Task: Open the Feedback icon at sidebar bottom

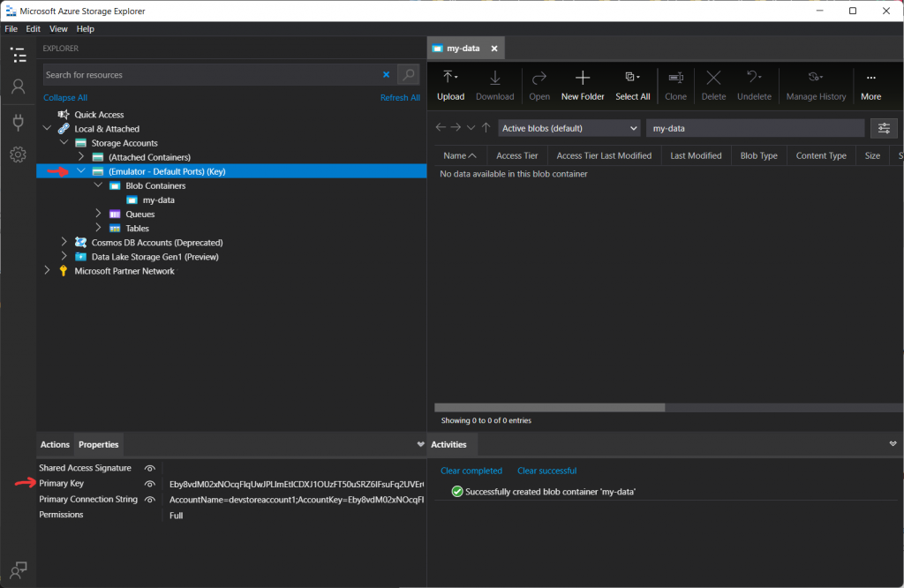Action: pos(19,569)
